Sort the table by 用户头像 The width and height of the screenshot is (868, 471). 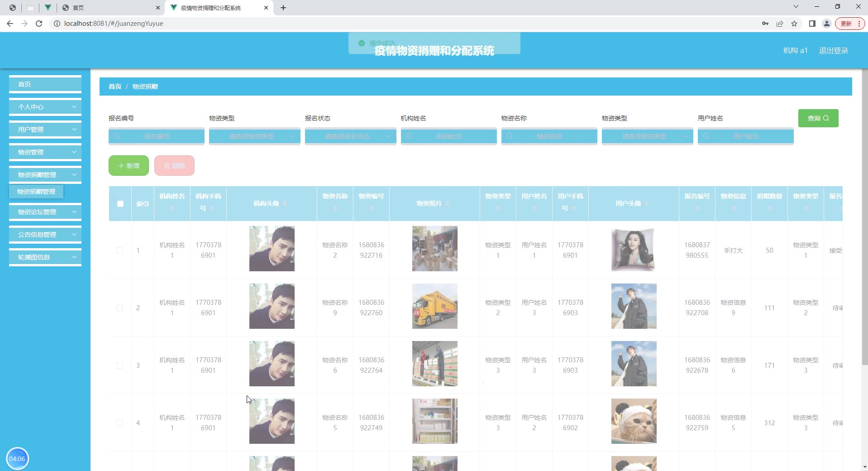click(x=646, y=204)
